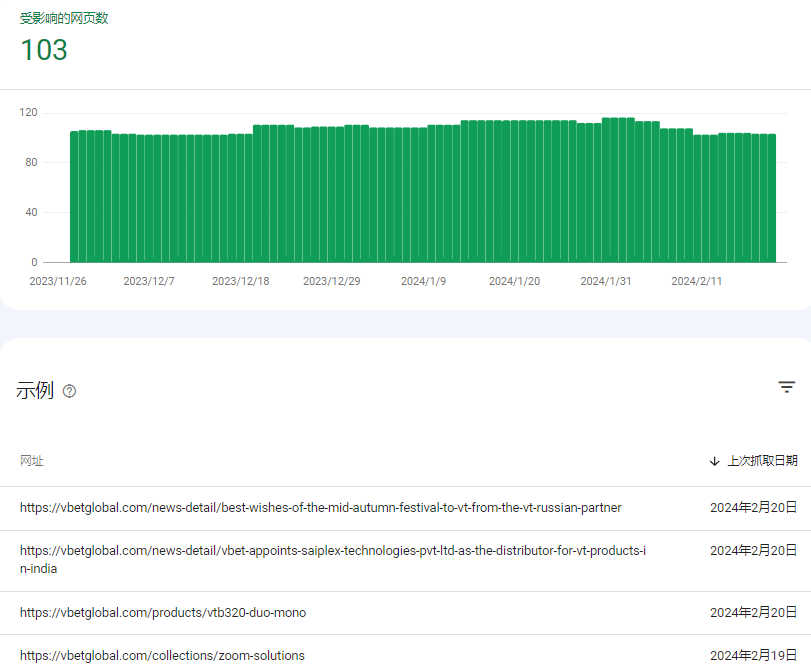Viewport: 811px width, 671px height.
Task: Click the sort arrow next to 上次抓取日期
Action: coord(714,461)
